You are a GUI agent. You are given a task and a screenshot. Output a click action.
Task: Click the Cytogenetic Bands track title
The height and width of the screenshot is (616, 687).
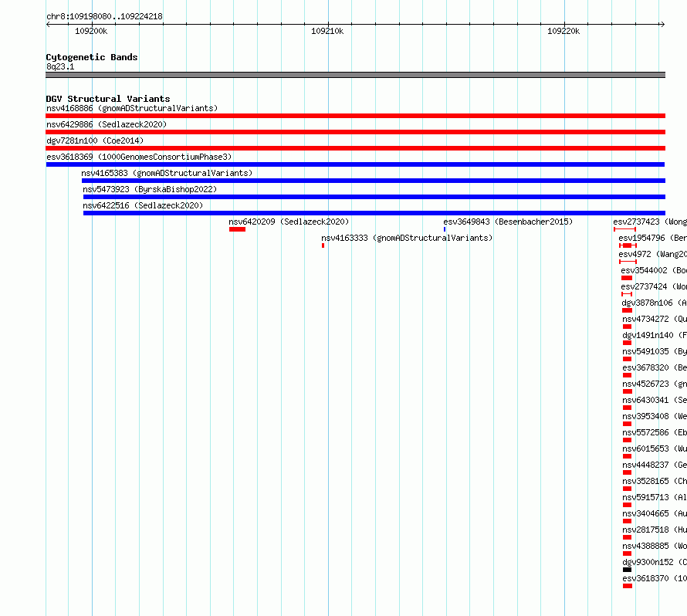coord(92,57)
